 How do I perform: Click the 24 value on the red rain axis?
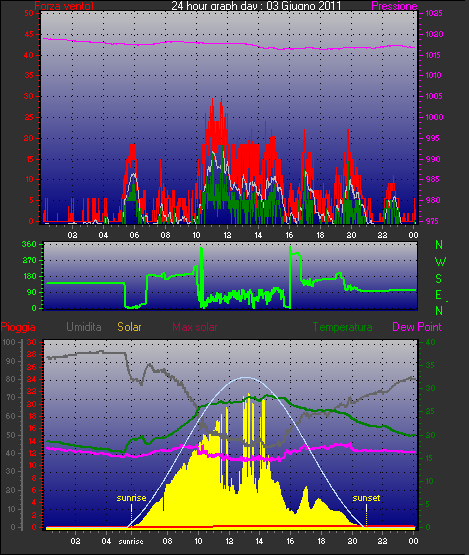(32, 379)
